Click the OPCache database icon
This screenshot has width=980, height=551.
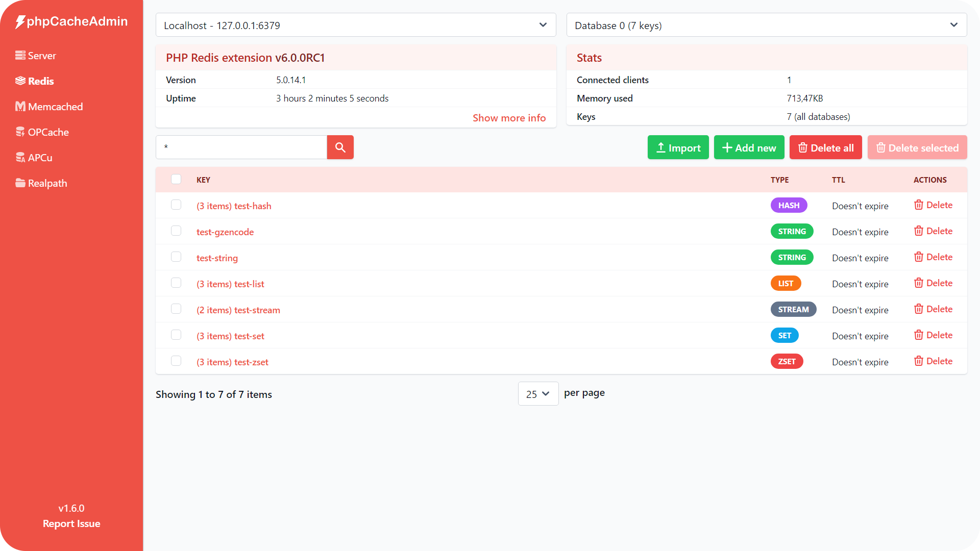click(x=20, y=132)
